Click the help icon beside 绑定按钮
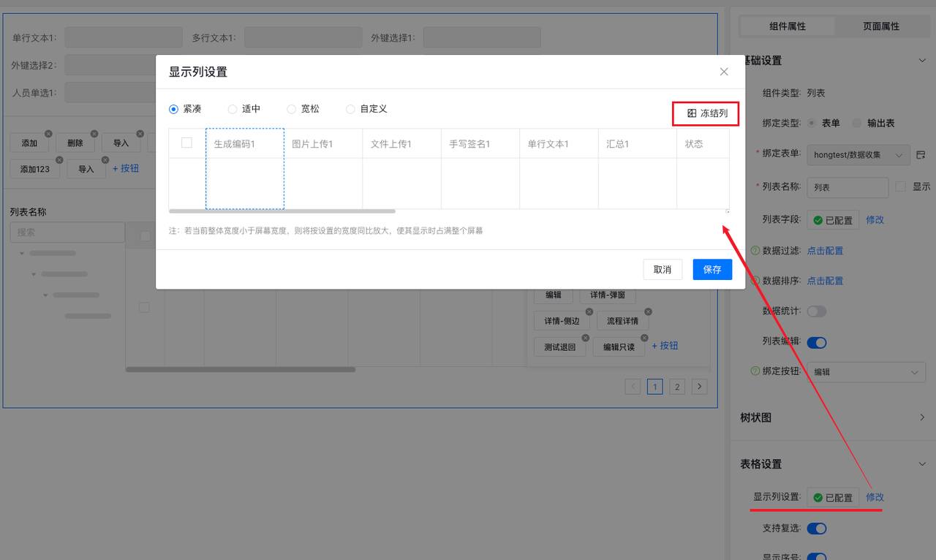The image size is (936, 560). (755, 371)
